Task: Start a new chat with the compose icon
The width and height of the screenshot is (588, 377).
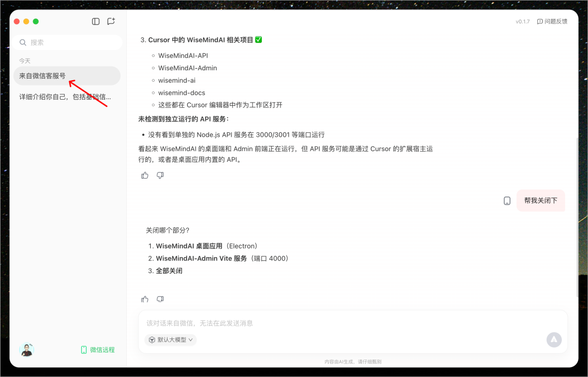Action: [x=111, y=21]
